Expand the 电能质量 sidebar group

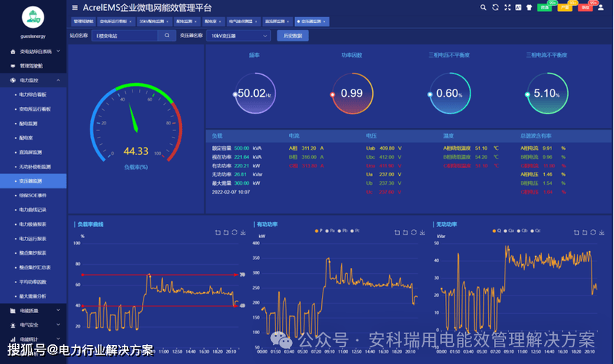click(x=34, y=310)
